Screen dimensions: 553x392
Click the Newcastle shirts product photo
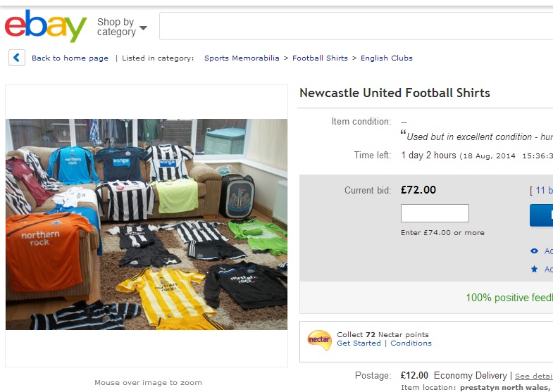(x=147, y=224)
